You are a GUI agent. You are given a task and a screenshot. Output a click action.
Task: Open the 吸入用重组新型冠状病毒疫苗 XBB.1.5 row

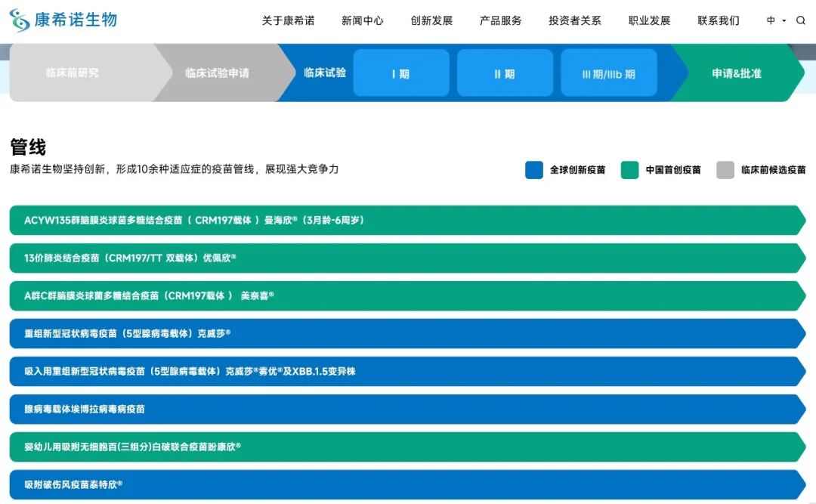tap(407, 371)
